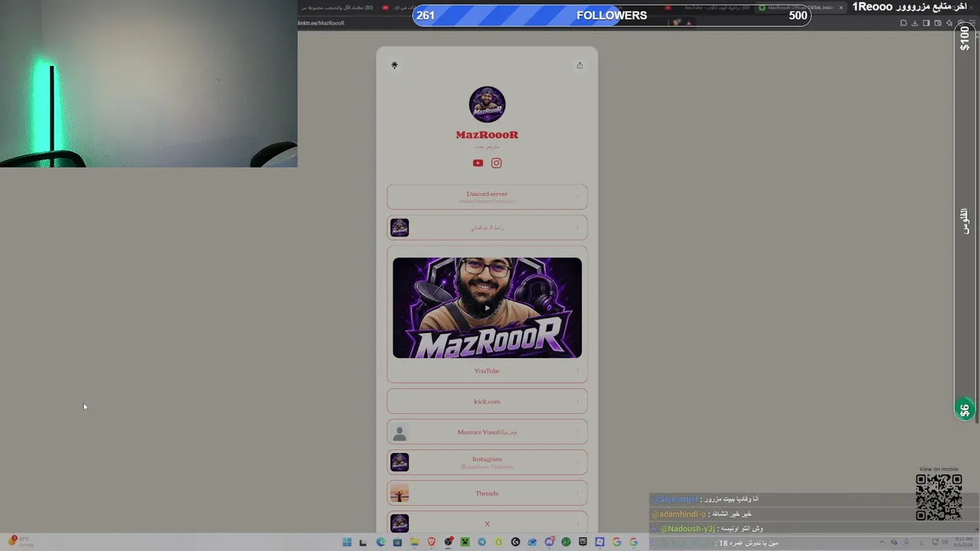The width and height of the screenshot is (980, 551).
Task: Click the @adamhindi-o chat username
Action: coord(678,514)
